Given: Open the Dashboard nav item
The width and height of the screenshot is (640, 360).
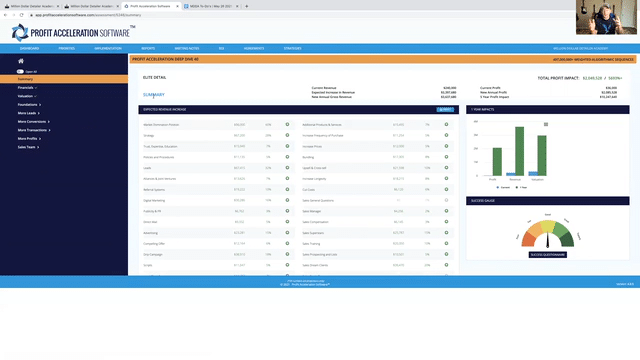Looking at the screenshot, I should (x=29, y=49).
